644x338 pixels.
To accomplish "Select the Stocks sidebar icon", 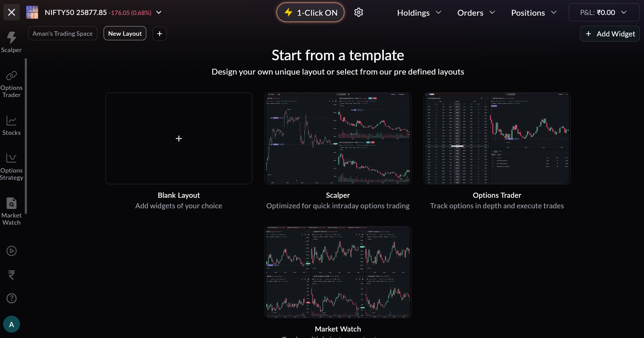I will pos(11,125).
